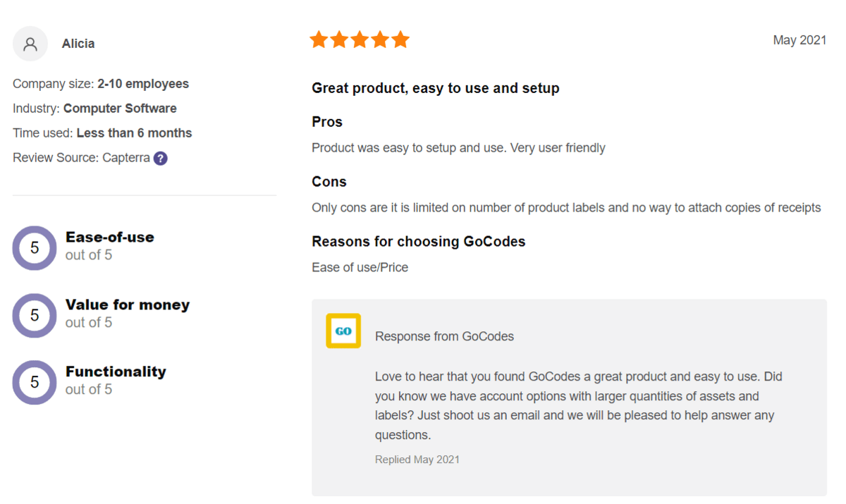Click Alicia's user avatar icon
This screenshot has width=846, height=504.
(x=30, y=44)
